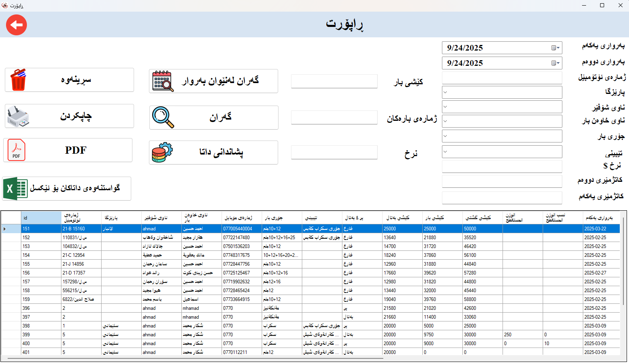Click the magnifying glass search icon
Screen dimensions: 629x364
click(x=163, y=117)
